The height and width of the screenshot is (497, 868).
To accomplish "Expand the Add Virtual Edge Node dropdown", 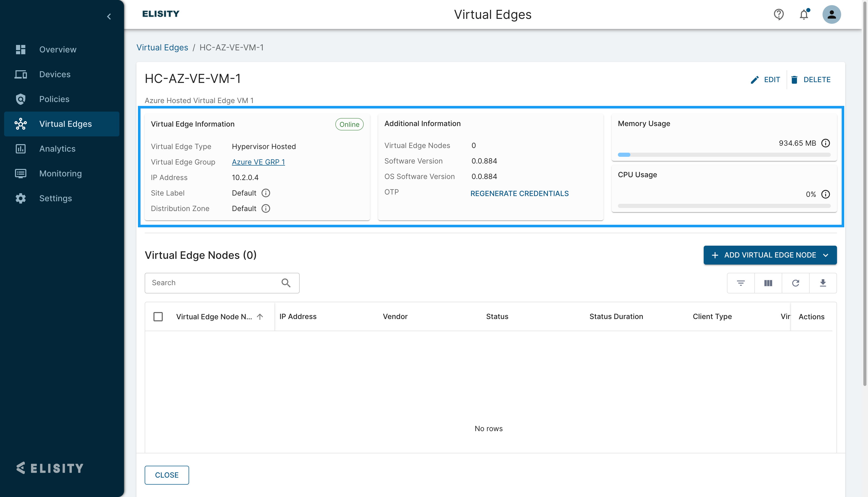I will [826, 255].
